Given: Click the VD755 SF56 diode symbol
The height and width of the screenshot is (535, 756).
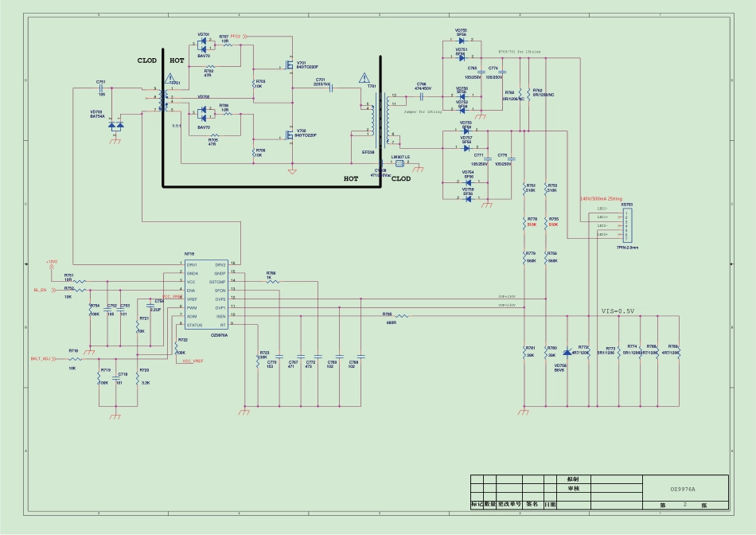Looking at the screenshot, I should click(462, 41).
